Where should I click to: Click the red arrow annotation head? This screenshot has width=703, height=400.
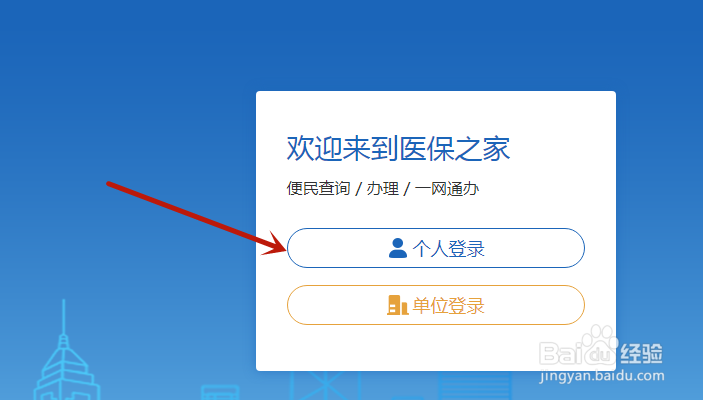point(273,244)
